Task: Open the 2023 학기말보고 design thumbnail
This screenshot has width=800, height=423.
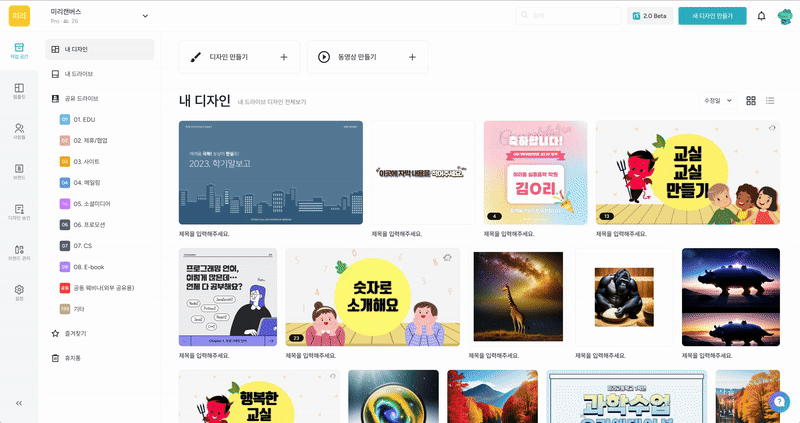Action: coord(270,172)
